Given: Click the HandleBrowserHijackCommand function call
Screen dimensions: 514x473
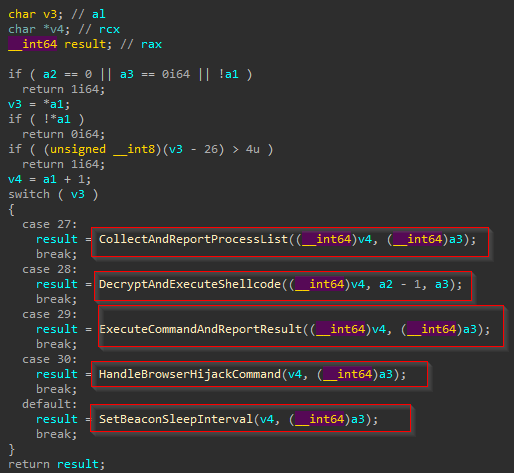Looking at the screenshot, I should (253, 374).
